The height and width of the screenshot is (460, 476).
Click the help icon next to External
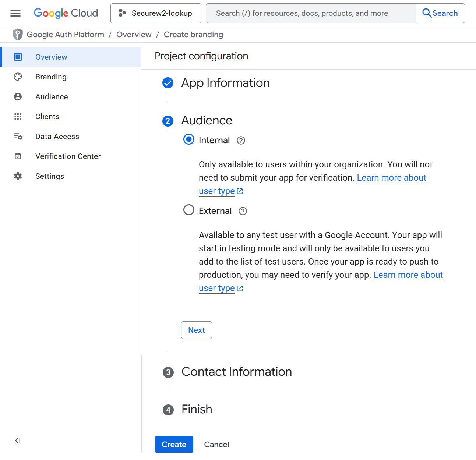coord(243,211)
